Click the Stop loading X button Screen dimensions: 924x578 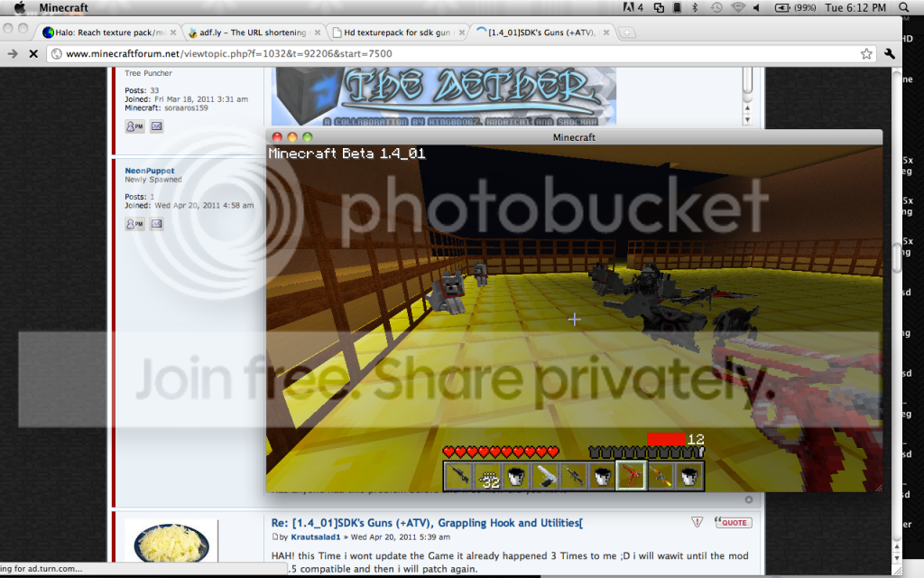pyautogui.click(x=33, y=54)
